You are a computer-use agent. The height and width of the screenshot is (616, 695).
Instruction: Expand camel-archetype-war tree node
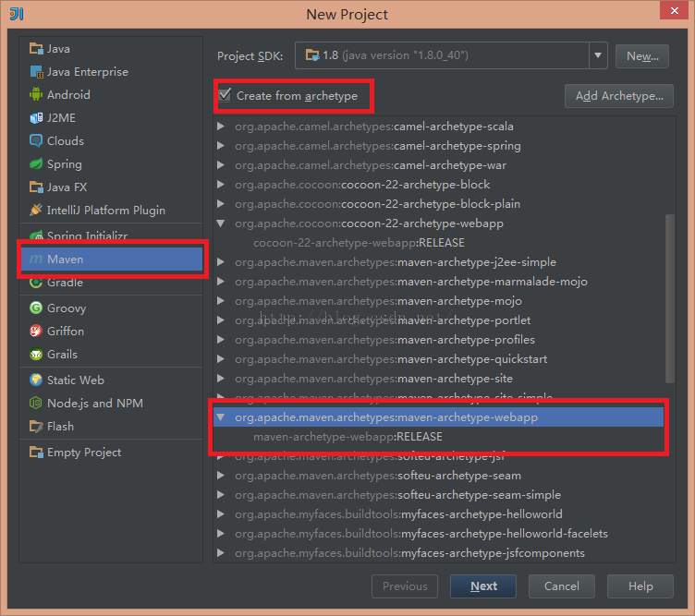click(220, 165)
